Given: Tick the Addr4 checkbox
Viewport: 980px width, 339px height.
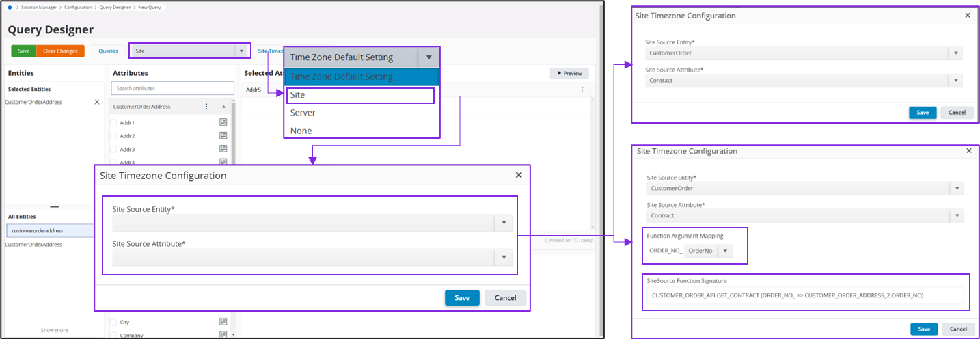Looking at the screenshot, I should [114, 163].
